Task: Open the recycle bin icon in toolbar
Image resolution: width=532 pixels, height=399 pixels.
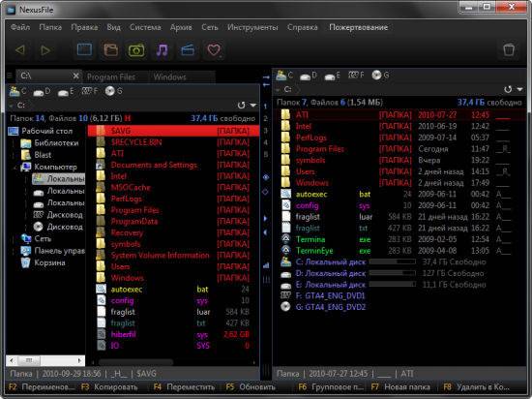Action: pyautogui.click(x=509, y=50)
